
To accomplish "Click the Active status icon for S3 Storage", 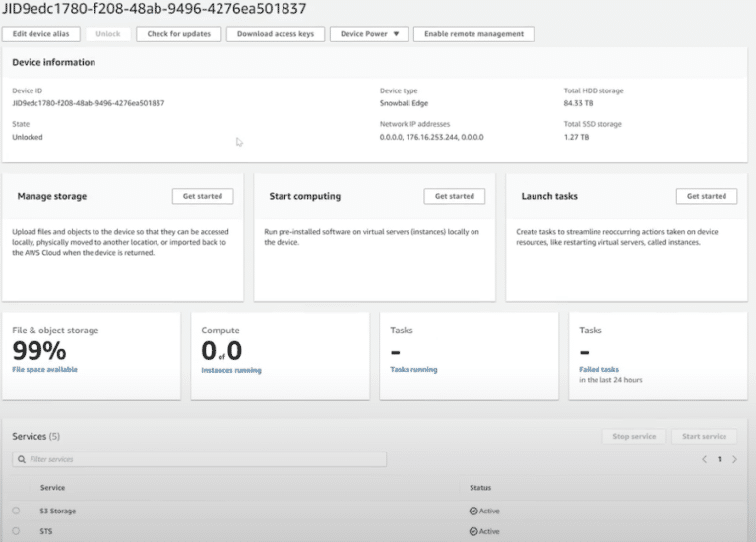I will pos(473,511).
